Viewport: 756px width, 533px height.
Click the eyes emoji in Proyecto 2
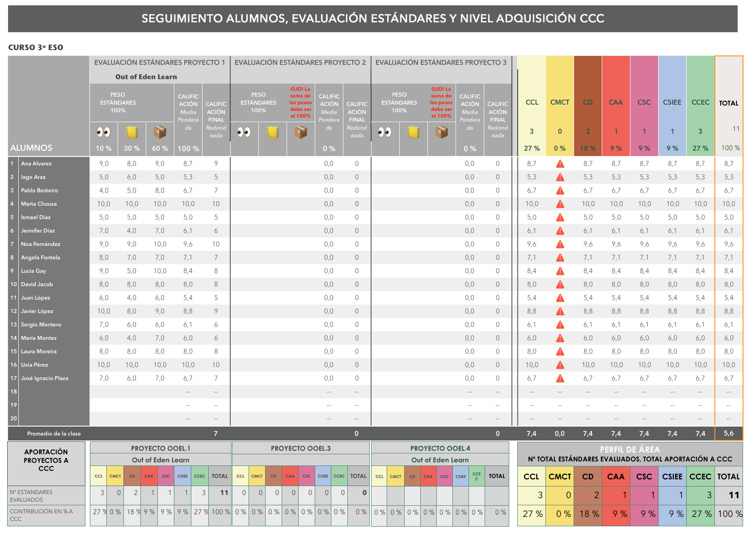pos(244,132)
